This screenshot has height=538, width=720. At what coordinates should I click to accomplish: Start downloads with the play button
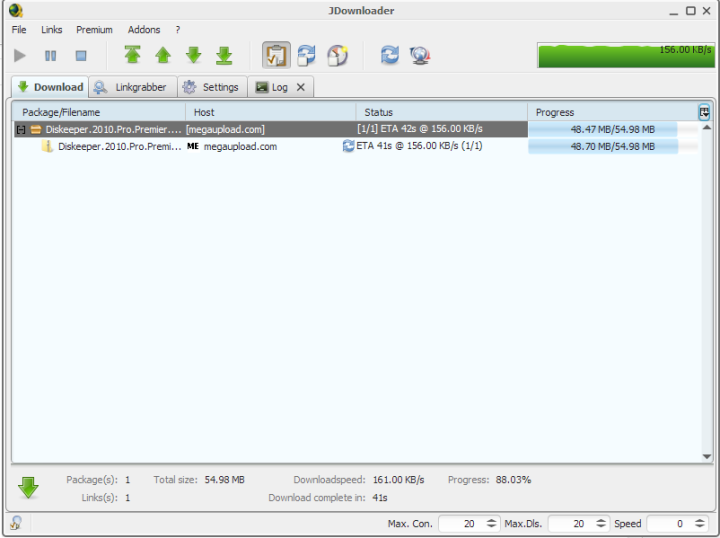point(20,56)
